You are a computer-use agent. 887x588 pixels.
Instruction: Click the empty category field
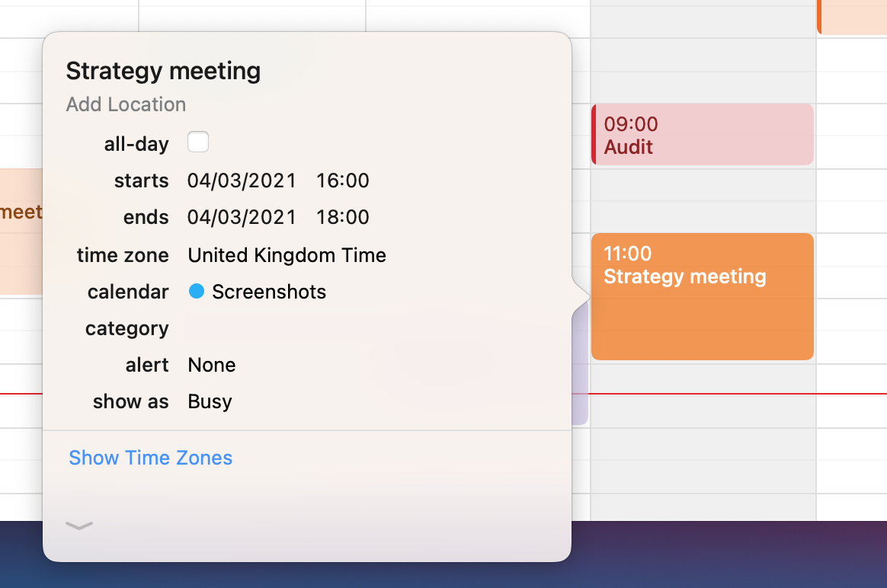tap(368, 328)
